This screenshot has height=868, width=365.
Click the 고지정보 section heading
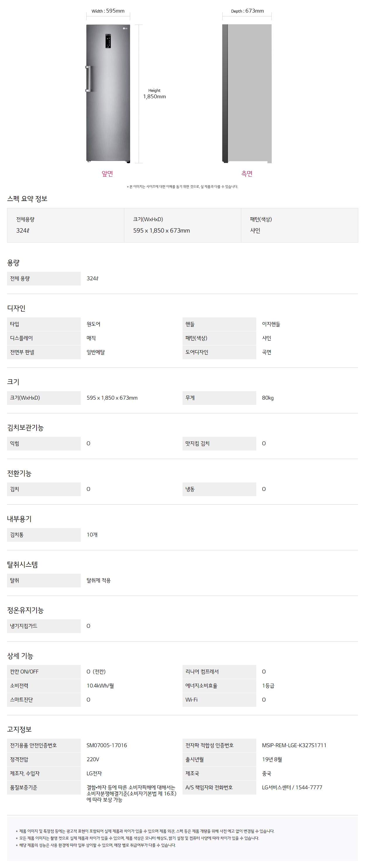pyautogui.click(x=19, y=730)
